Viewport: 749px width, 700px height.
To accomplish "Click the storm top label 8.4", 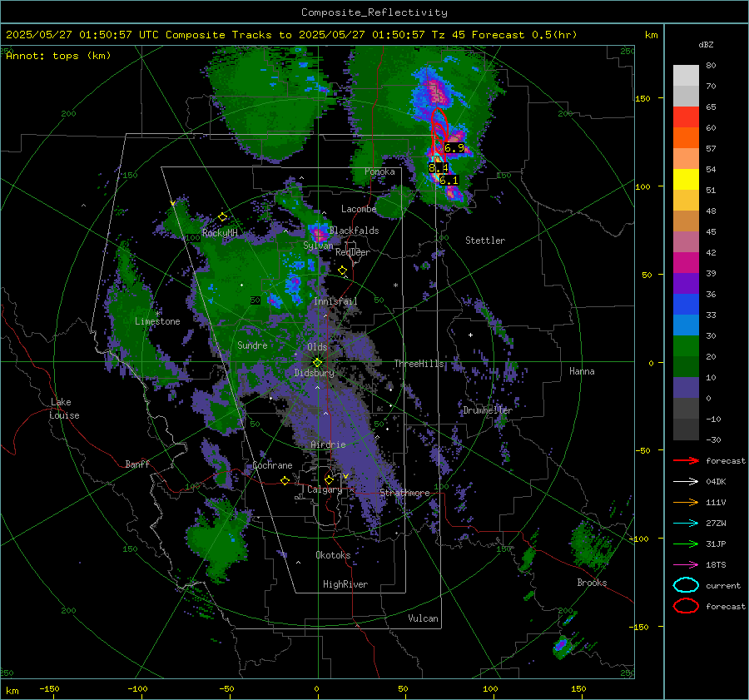I will [x=439, y=167].
